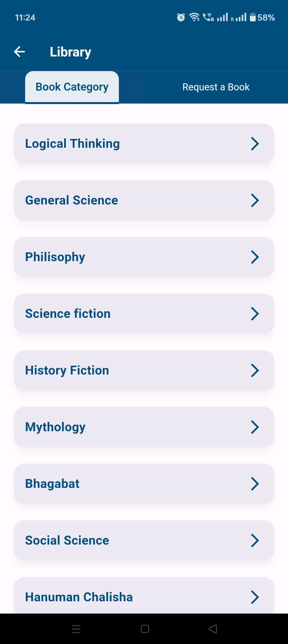Click chevron next to Science fiction
288x644 pixels.
pyautogui.click(x=255, y=314)
